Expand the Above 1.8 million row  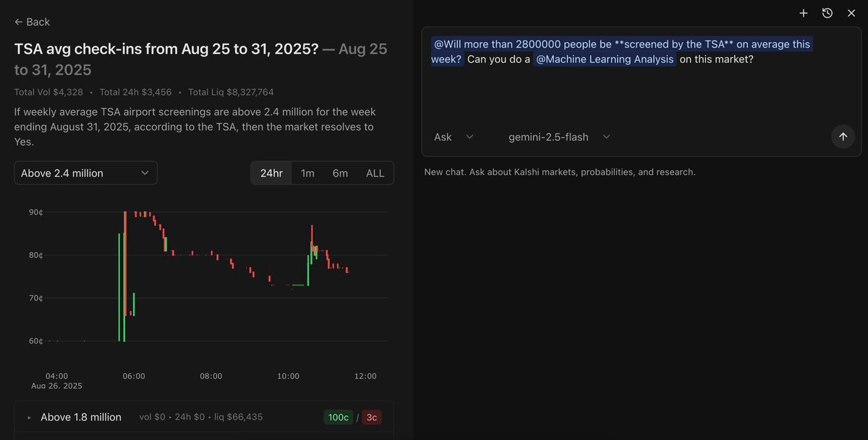pos(30,418)
